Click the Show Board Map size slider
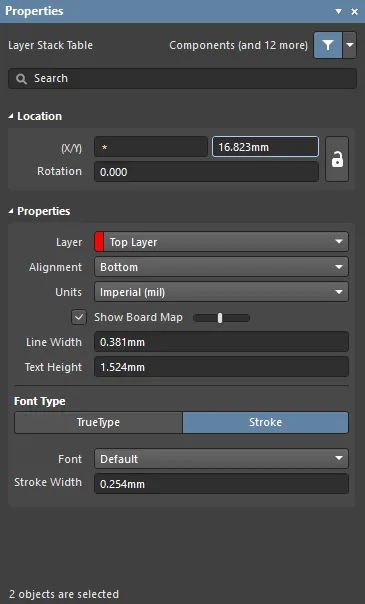 (x=221, y=318)
